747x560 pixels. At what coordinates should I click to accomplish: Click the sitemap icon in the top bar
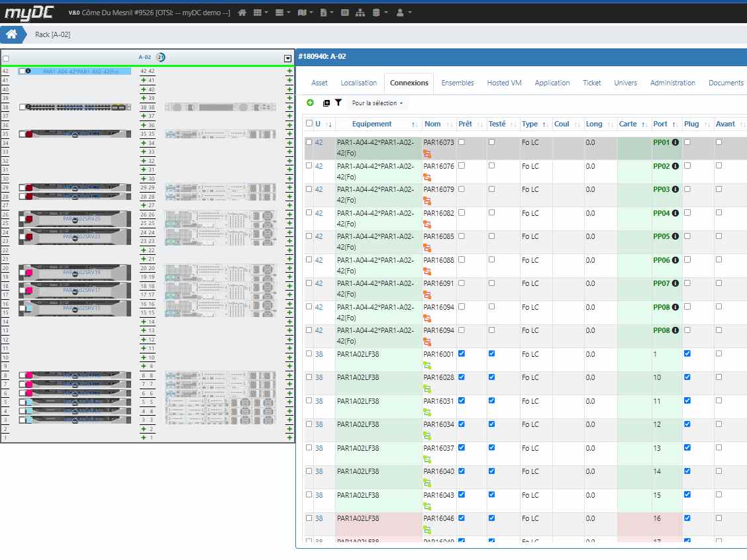pos(362,12)
